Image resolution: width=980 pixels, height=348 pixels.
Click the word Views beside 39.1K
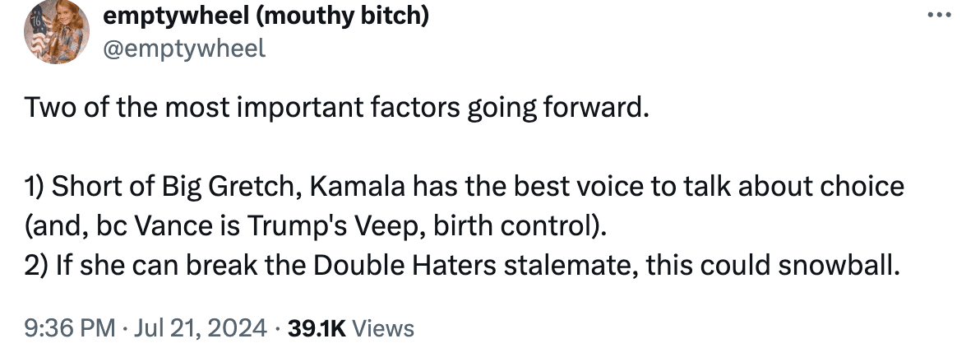coord(382,328)
